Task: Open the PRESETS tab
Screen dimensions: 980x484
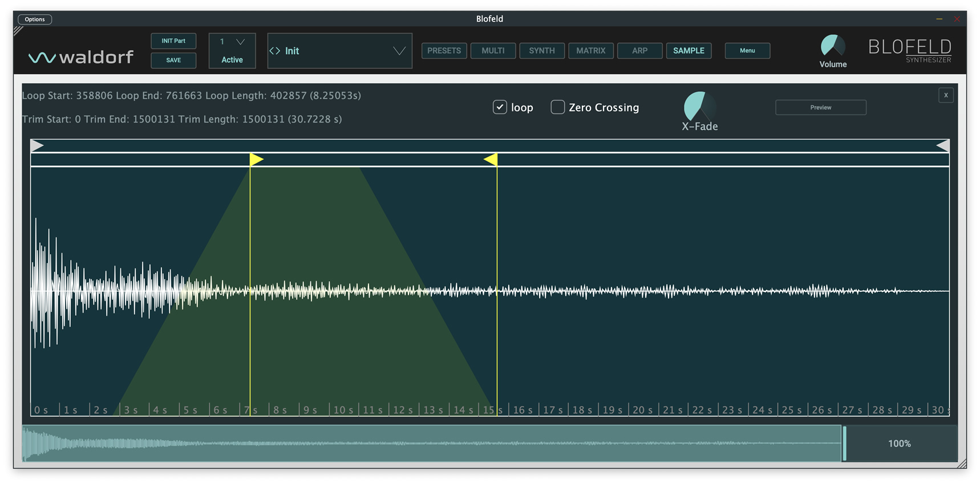Action: click(x=444, y=51)
